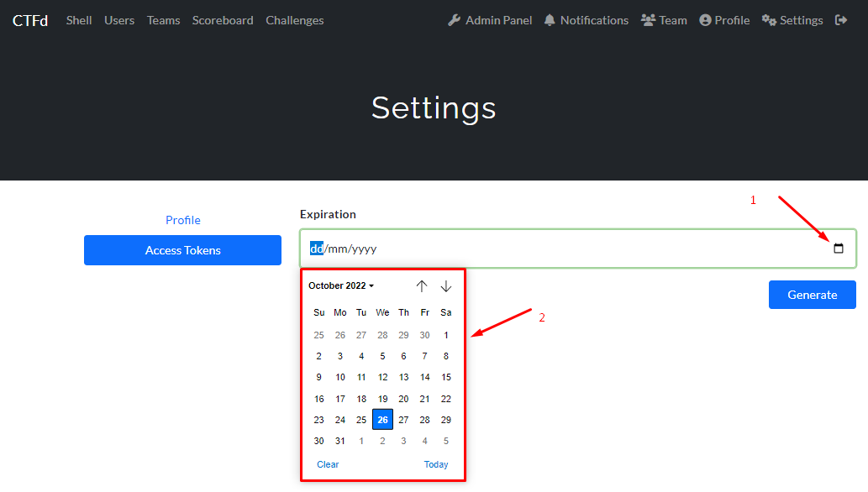Select the Access Tokens tab
The image size is (868, 492).
click(x=182, y=250)
